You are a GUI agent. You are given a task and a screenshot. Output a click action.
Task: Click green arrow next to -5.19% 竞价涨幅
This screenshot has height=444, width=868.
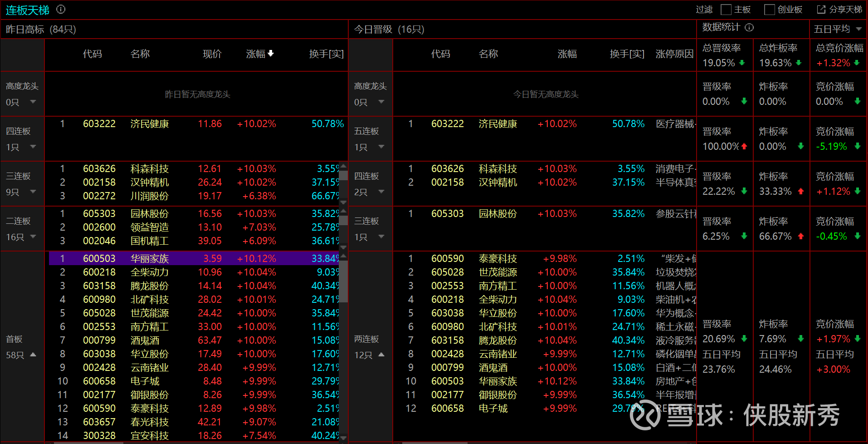coord(858,146)
